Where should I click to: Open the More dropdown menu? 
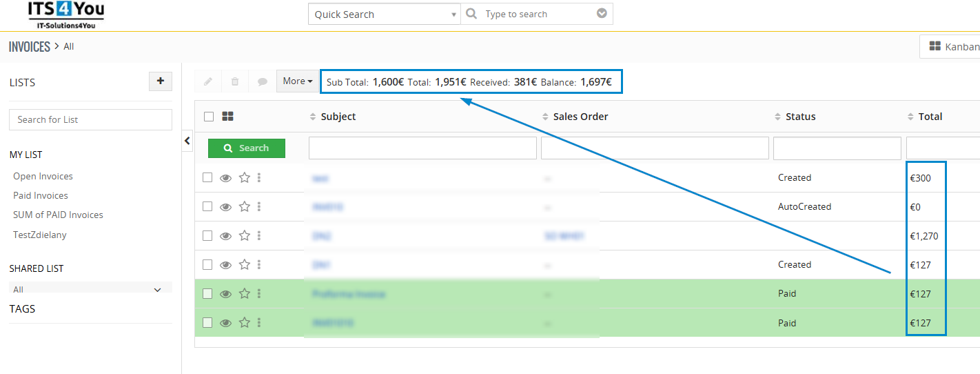pyautogui.click(x=298, y=81)
